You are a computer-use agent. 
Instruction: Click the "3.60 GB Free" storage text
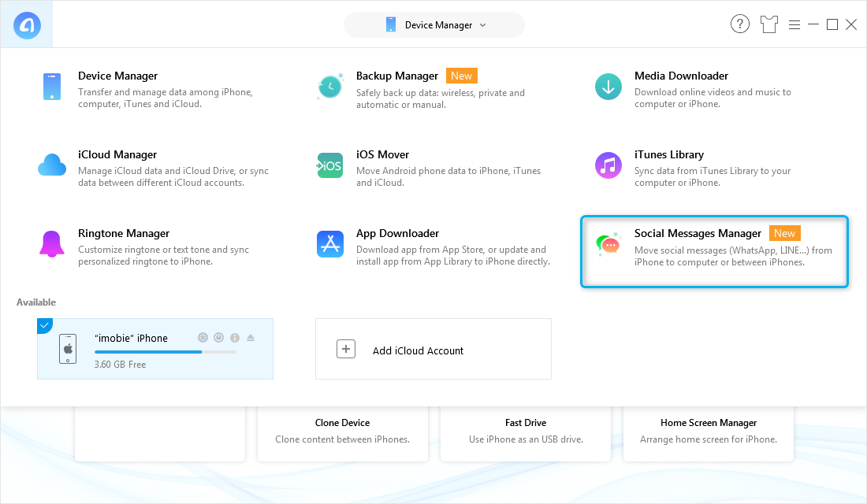120,365
